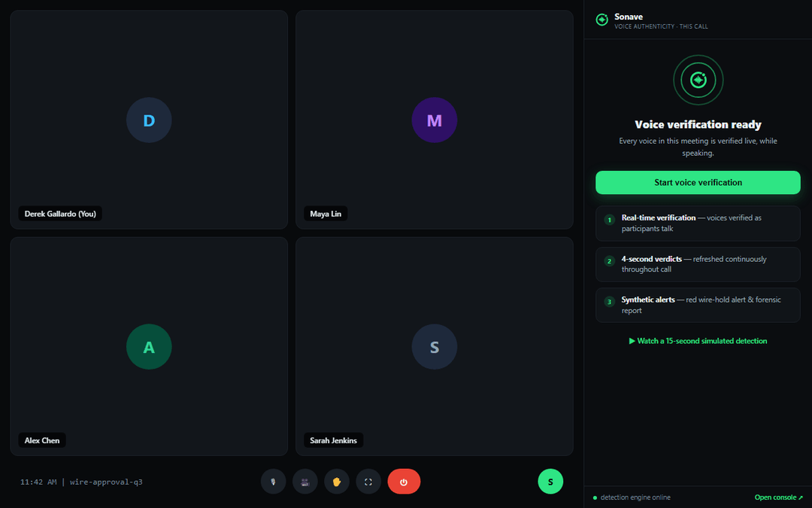Screen dimensions: 812x508
Task: Click the number 3 step badge
Action: click(610, 302)
